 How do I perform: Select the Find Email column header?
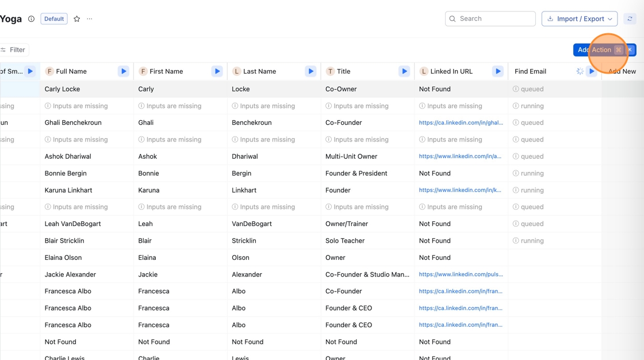[555, 71]
